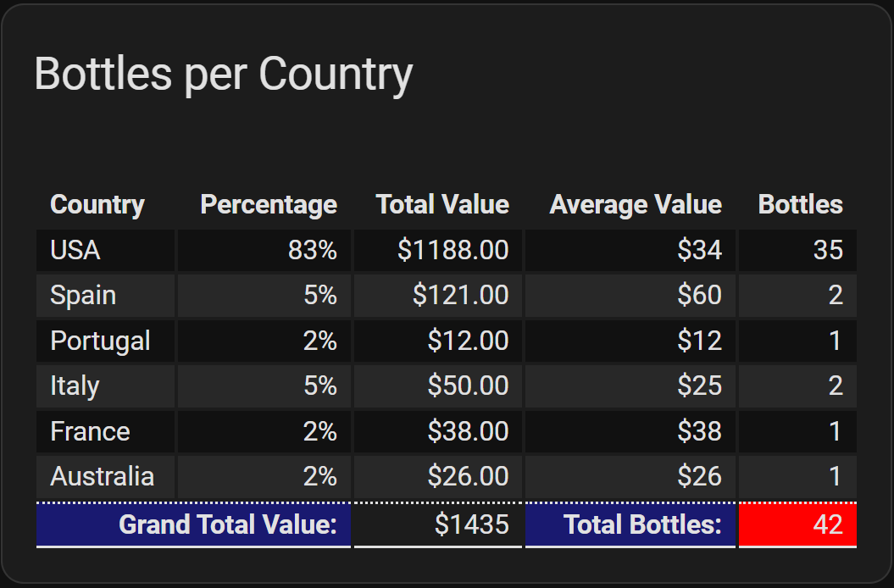This screenshot has width=894, height=588.
Task: Select the Total Value column header
Action: click(x=442, y=204)
